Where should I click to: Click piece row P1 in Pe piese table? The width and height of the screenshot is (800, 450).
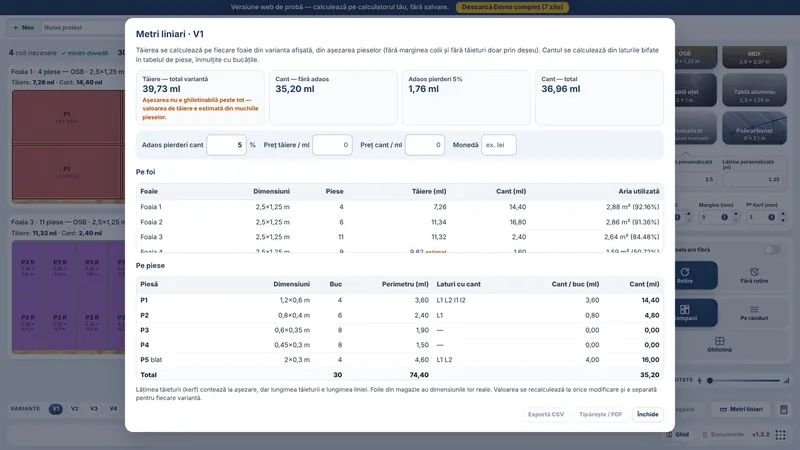point(399,300)
